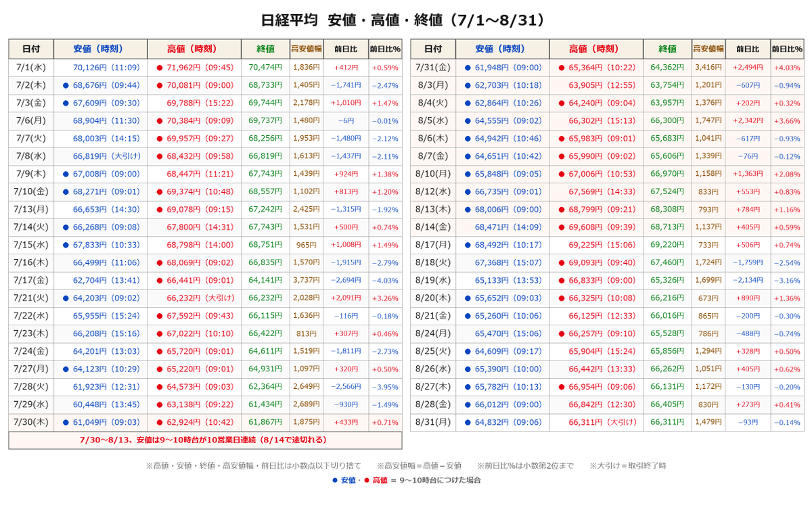Select the closing value 64,931円

pos(265,369)
